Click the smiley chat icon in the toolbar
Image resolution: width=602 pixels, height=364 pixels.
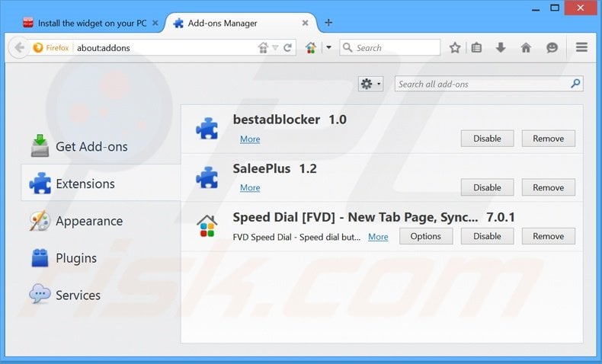click(552, 47)
